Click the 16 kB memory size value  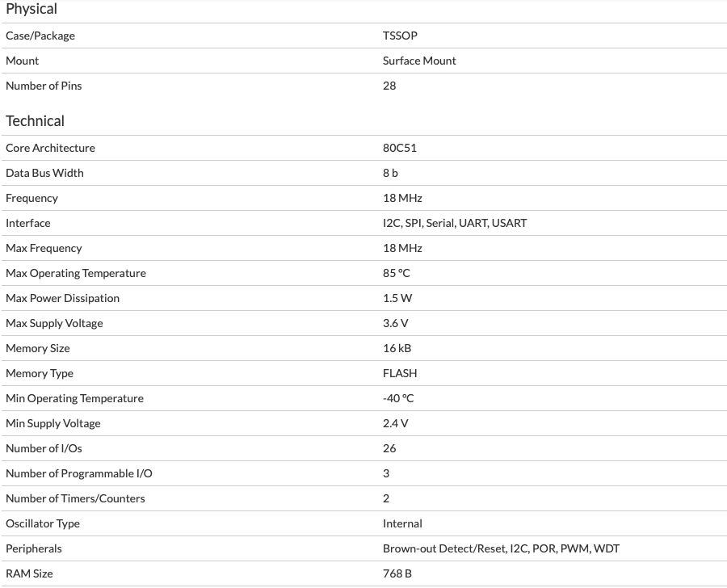coord(397,348)
